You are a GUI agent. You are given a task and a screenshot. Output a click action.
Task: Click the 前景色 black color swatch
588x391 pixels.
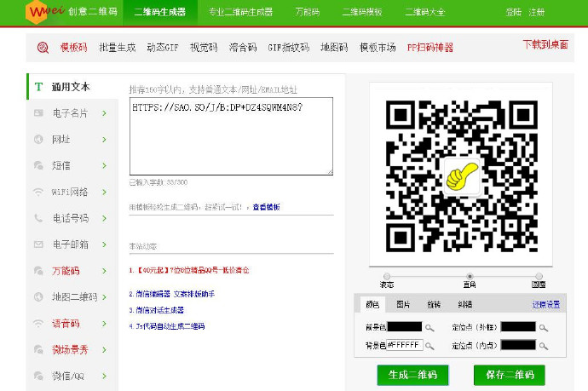405,327
